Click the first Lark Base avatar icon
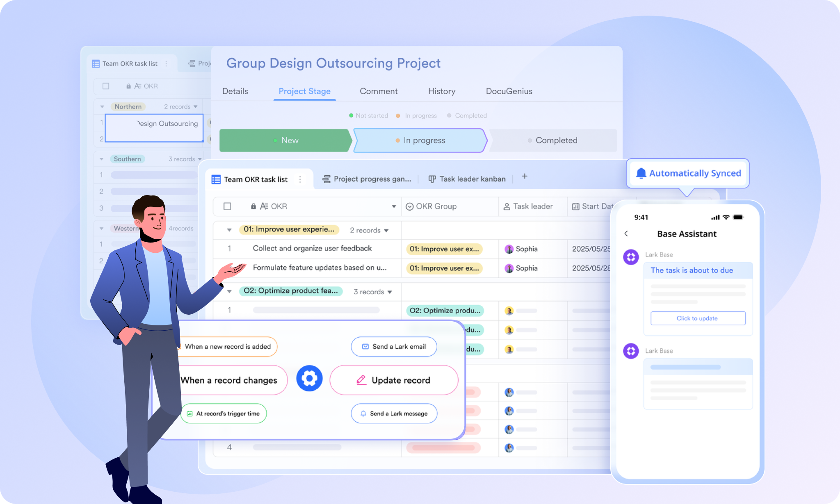Image resolution: width=840 pixels, height=504 pixels. tap(631, 257)
